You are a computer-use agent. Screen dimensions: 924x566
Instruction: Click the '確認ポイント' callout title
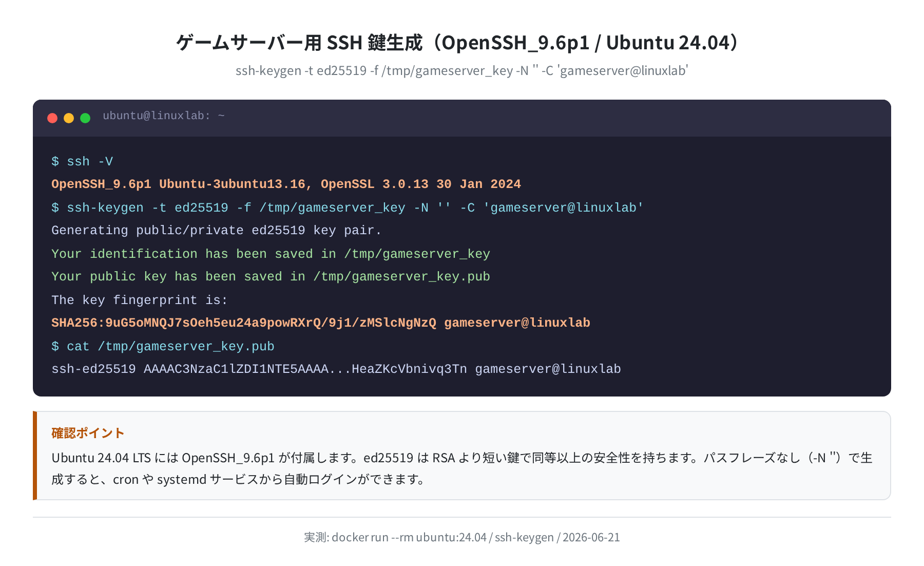point(88,433)
